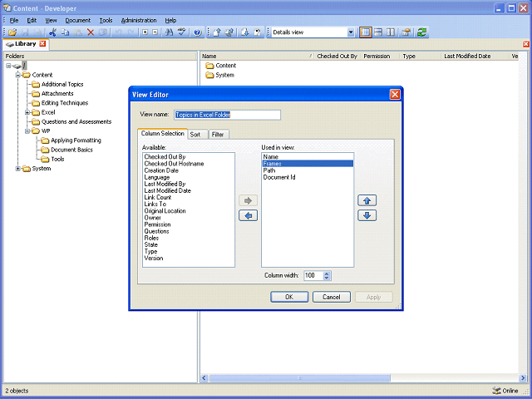The image size is (532, 399).
Task: Click the Cancel Check Out icon
Action: (258, 32)
